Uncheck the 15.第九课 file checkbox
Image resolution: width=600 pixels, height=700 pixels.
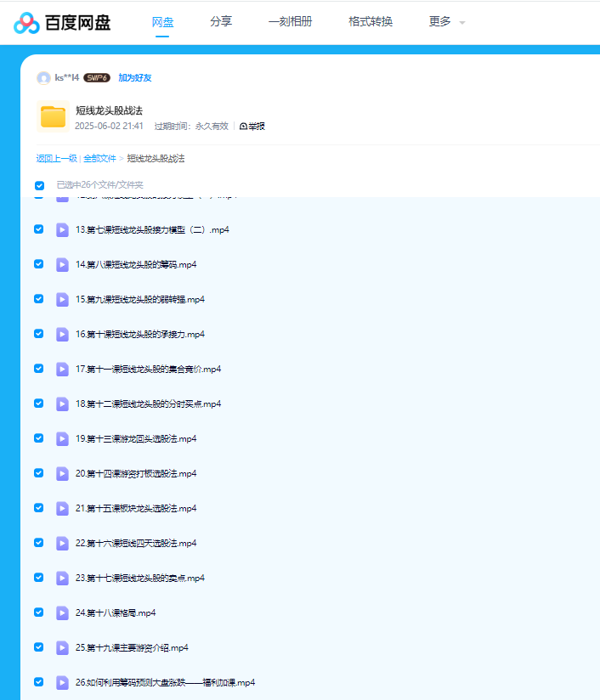coord(39,299)
